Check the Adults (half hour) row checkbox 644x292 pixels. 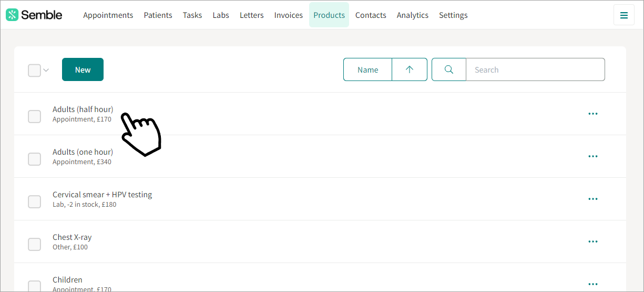pos(34,116)
